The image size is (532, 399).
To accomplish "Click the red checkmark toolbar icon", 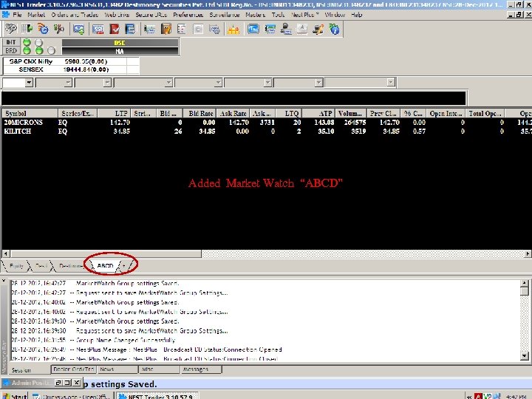I will (x=115, y=29).
